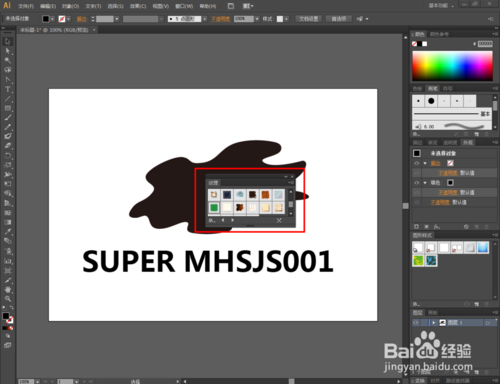Viewport: 500px width, 384px height.
Task: Collapse the 描边 stroke row in appearance panel
Action: pos(425,163)
